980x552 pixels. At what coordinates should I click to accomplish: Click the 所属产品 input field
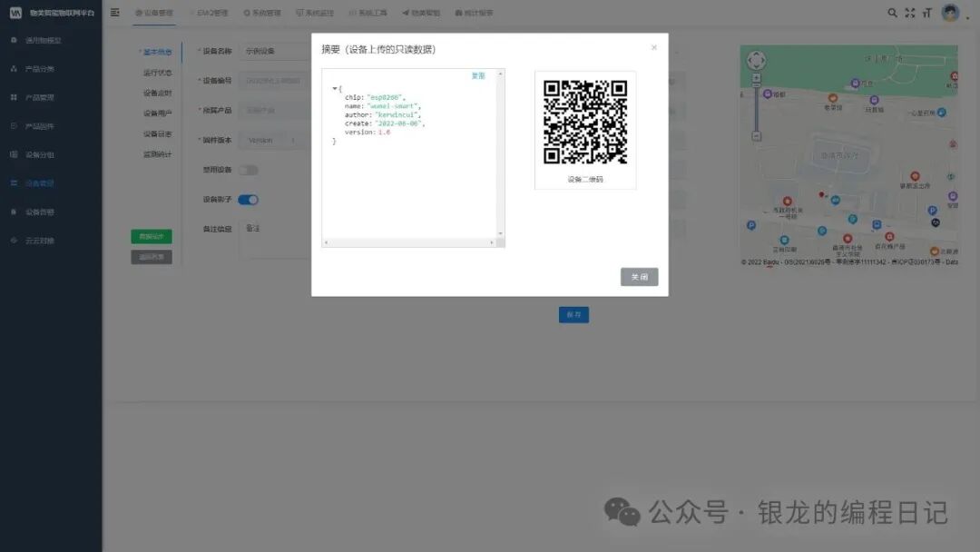click(275, 111)
